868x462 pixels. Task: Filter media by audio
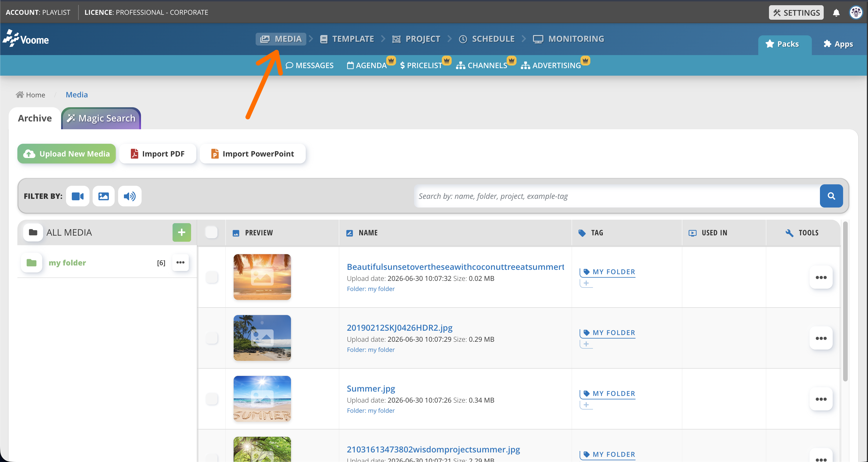pos(129,196)
